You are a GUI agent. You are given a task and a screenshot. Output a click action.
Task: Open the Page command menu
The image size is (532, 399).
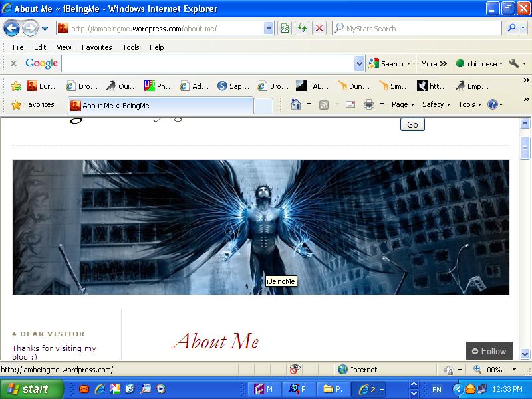click(403, 104)
